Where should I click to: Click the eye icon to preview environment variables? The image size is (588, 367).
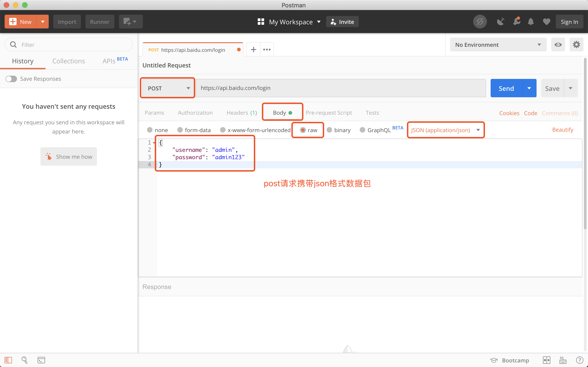[x=558, y=44]
